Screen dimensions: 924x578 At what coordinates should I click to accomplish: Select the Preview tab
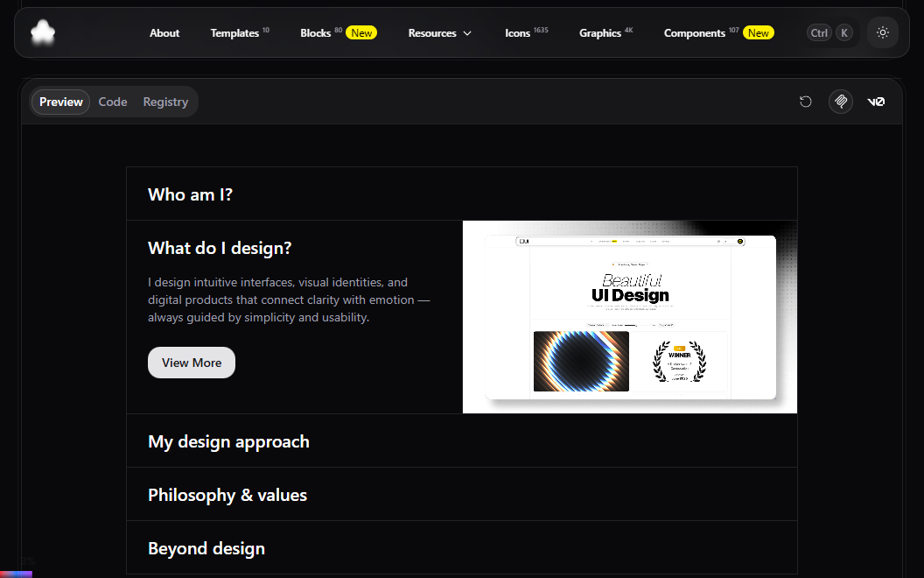click(61, 102)
